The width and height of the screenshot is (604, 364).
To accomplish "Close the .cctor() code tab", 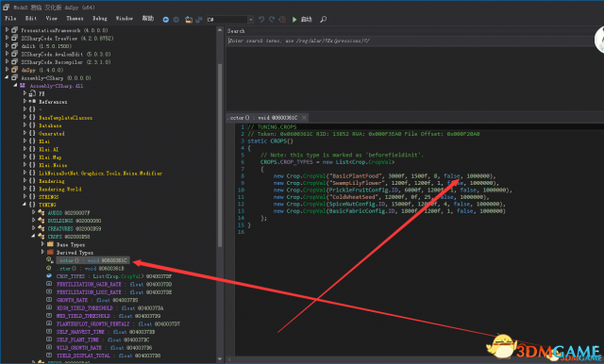I will tap(304, 118).
